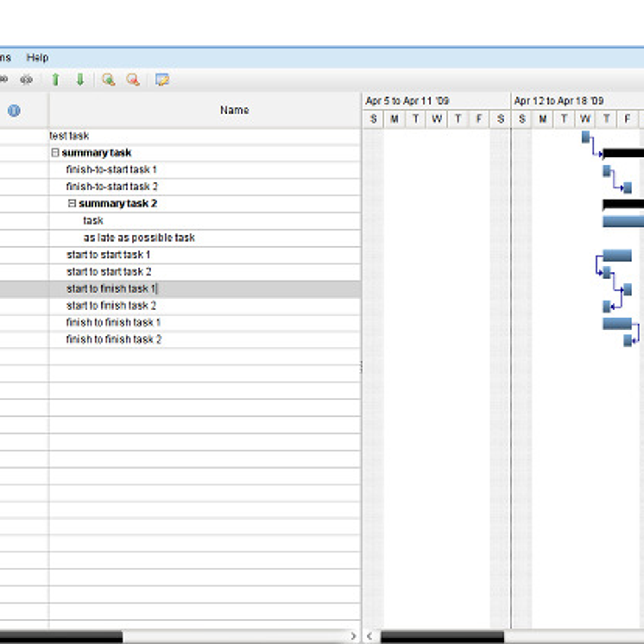Click the Gantt chart horizontal scrollbar thumb
This screenshot has height=644, width=644.
click(x=442, y=636)
